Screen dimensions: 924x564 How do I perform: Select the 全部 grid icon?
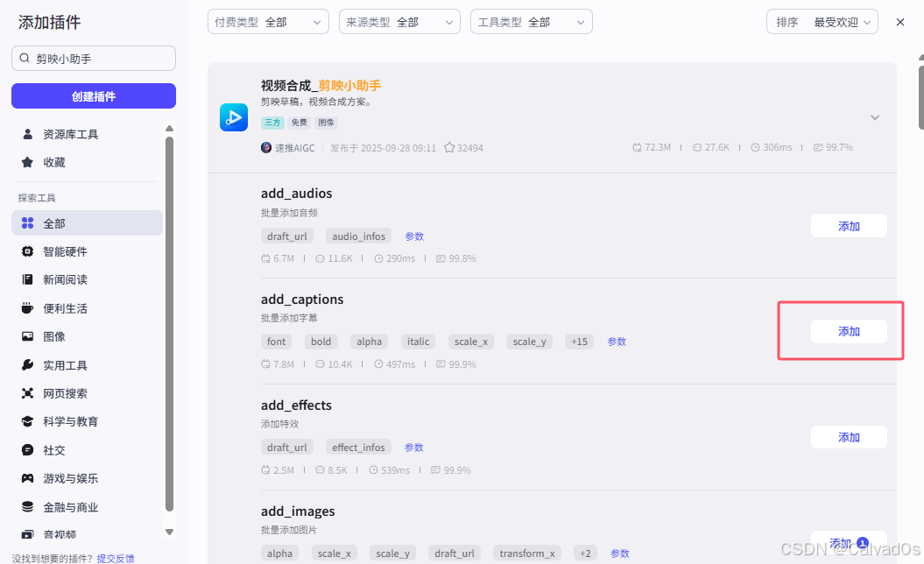[27, 222]
